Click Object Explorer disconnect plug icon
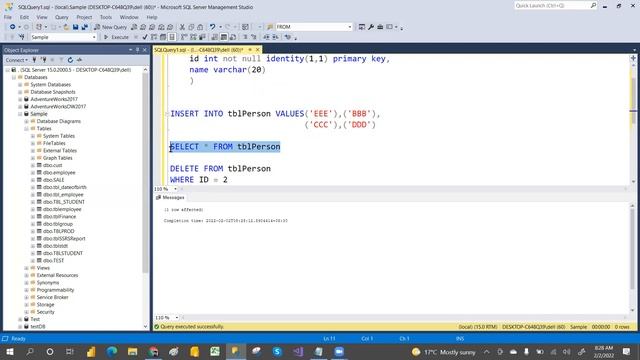The width and height of the screenshot is (640, 360). (x=43, y=60)
